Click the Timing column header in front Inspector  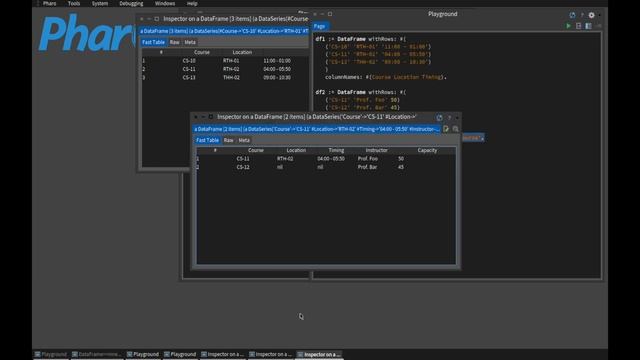(x=336, y=150)
